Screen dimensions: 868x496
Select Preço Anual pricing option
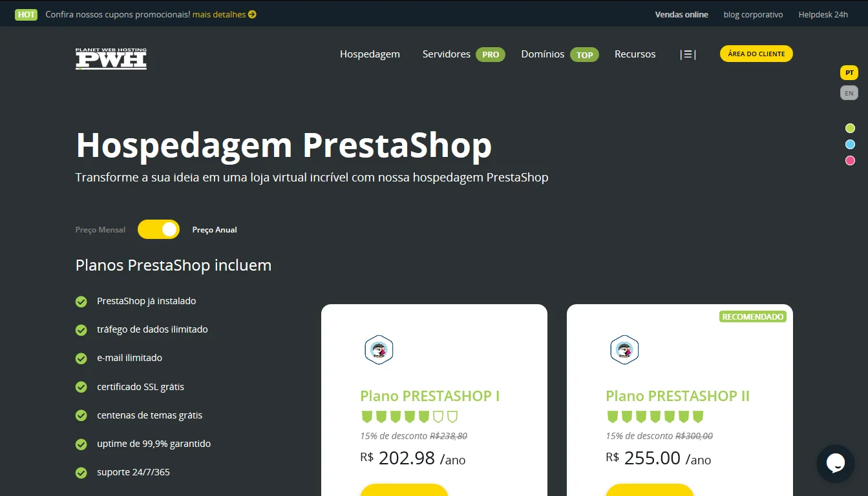tap(215, 230)
